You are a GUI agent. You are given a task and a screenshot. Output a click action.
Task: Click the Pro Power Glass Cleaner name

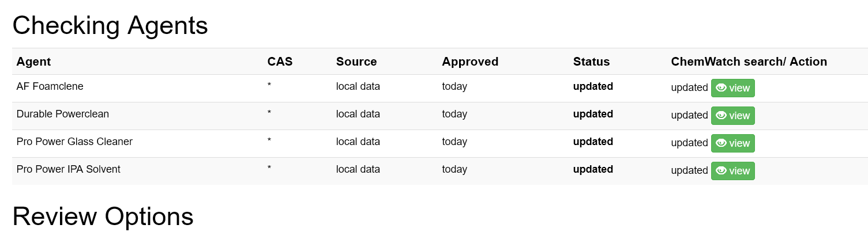point(74,142)
